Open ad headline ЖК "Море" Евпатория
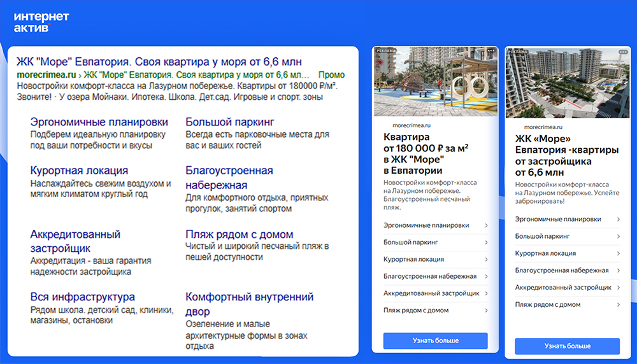The height and width of the screenshot is (364, 637). coord(159,62)
